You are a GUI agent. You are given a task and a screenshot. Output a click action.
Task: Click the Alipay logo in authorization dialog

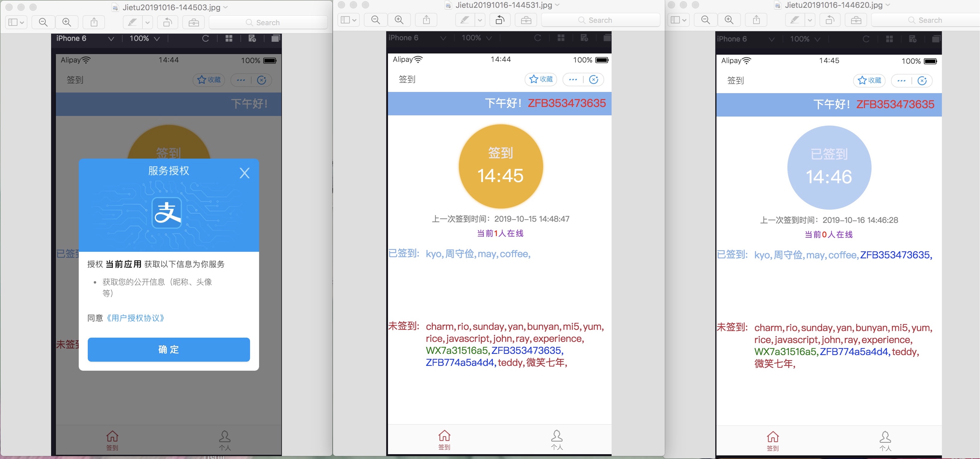pos(167,213)
